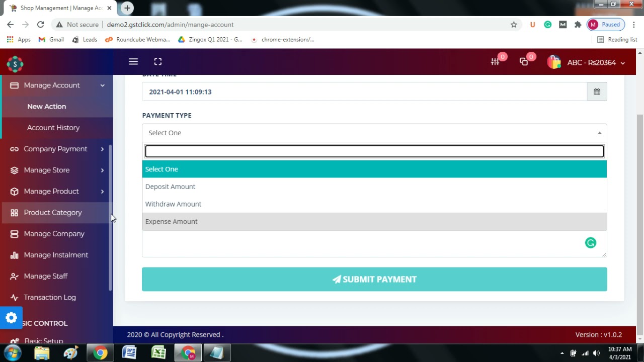Image resolution: width=644 pixels, height=362 pixels.
Task: Click the ABC shop avatar icon
Action: 554,62
